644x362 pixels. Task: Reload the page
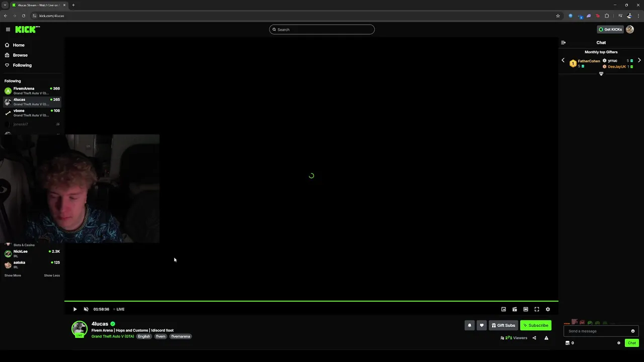click(23, 16)
